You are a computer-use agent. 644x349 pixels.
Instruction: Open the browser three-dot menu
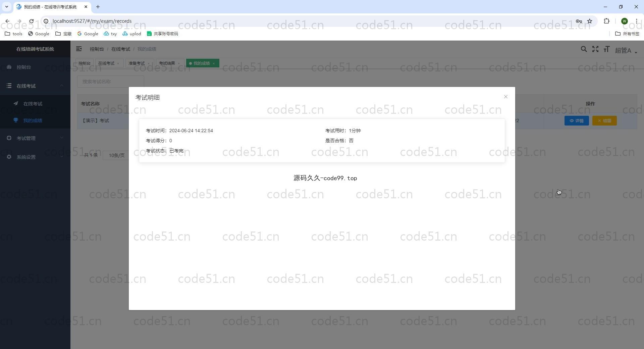[x=636, y=21]
